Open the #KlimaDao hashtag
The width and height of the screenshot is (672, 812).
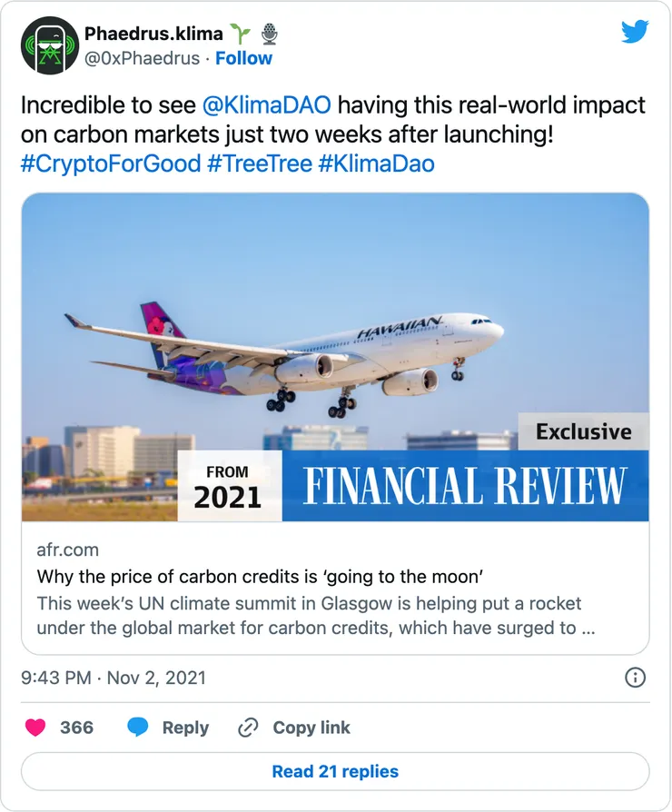pyautogui.click(x=376, y=163)
